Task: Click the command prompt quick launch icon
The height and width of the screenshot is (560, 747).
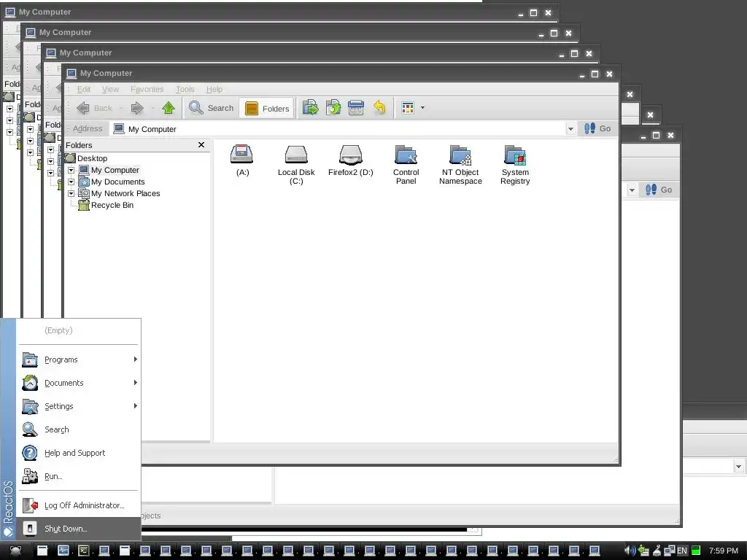Action: [83, 551]
